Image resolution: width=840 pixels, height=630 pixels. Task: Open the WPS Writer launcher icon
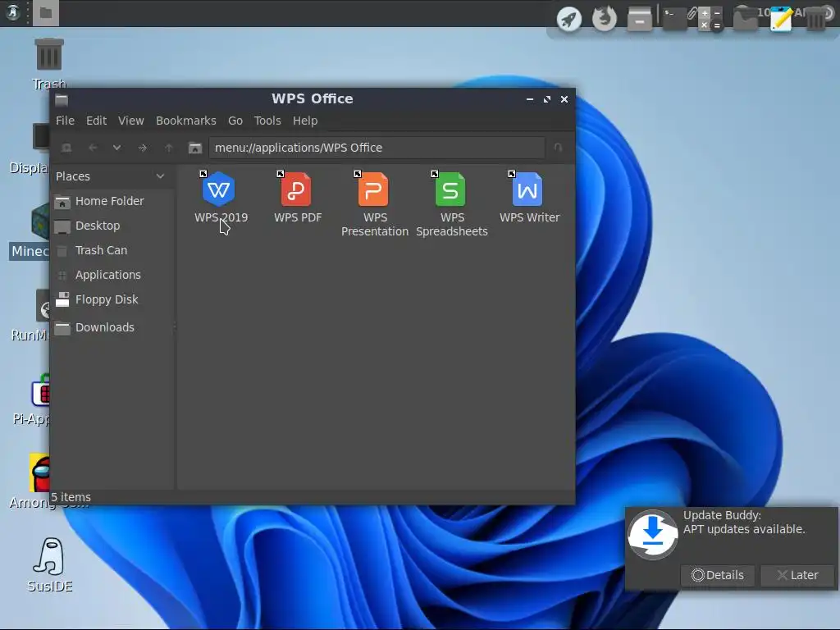(527, 189)
